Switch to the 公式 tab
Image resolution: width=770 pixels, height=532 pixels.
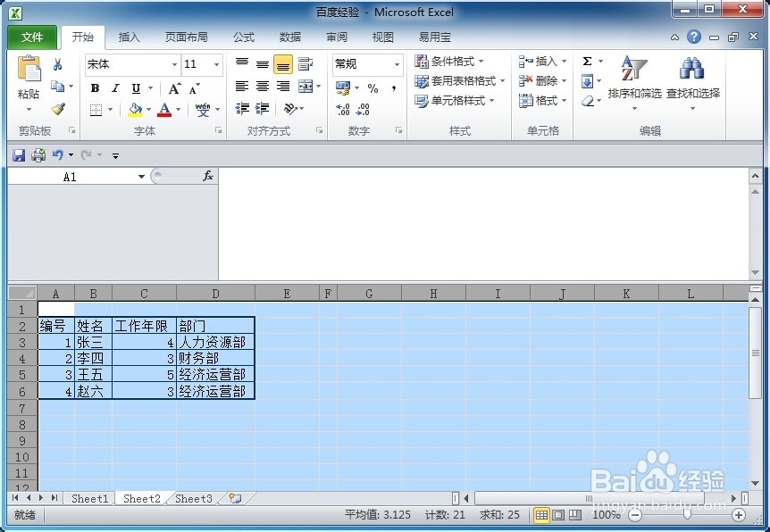click(x=244, y=37)
